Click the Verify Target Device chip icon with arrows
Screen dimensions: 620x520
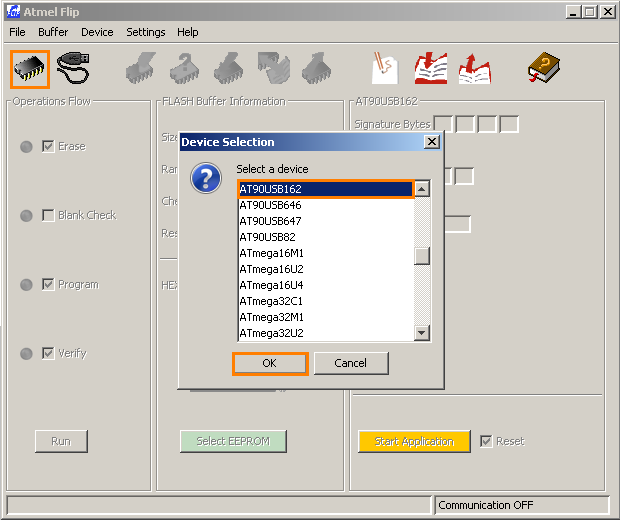coord(274,68)
